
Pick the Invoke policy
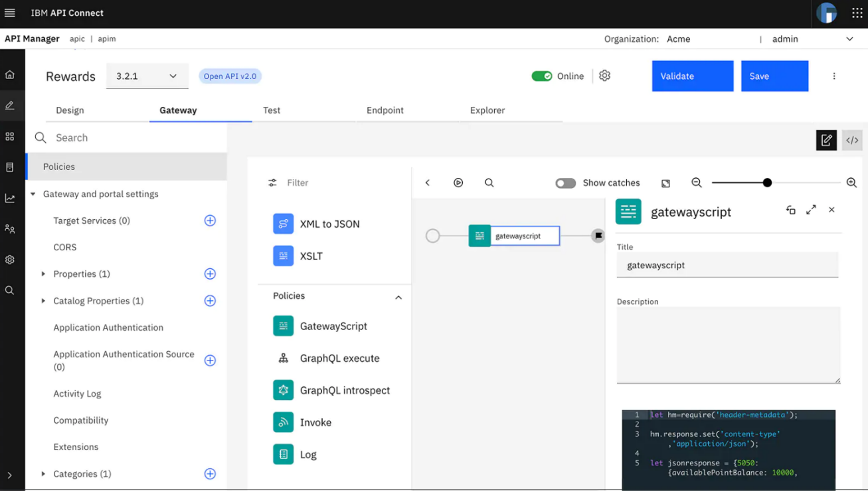click(302, 422)
